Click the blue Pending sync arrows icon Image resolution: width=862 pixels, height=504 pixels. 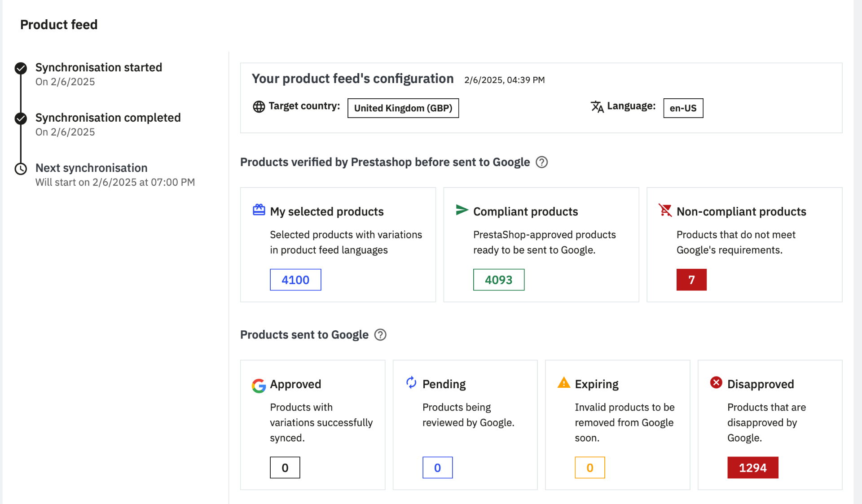[x=411, y=382]
